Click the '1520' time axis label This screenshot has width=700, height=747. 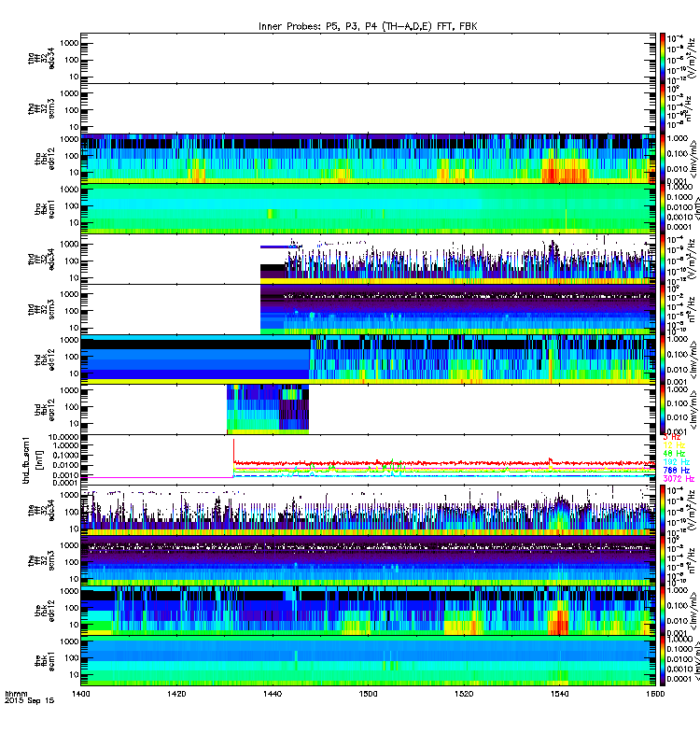[464, 693]
